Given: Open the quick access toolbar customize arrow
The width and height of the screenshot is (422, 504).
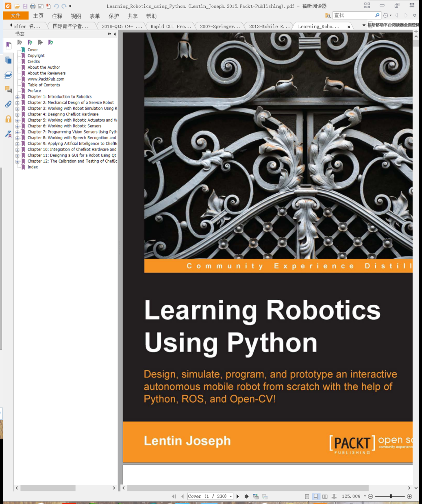Looking at the screenshot, I should (x=70, y=6).
